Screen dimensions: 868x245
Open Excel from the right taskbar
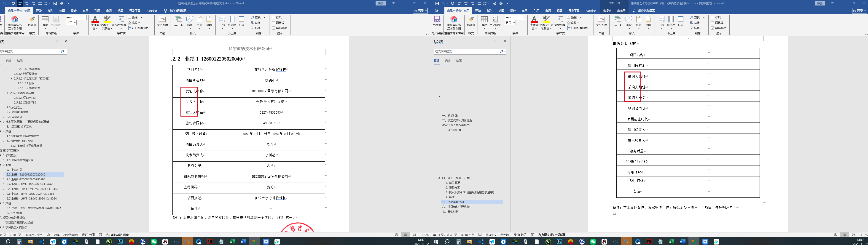coord(672,242)
